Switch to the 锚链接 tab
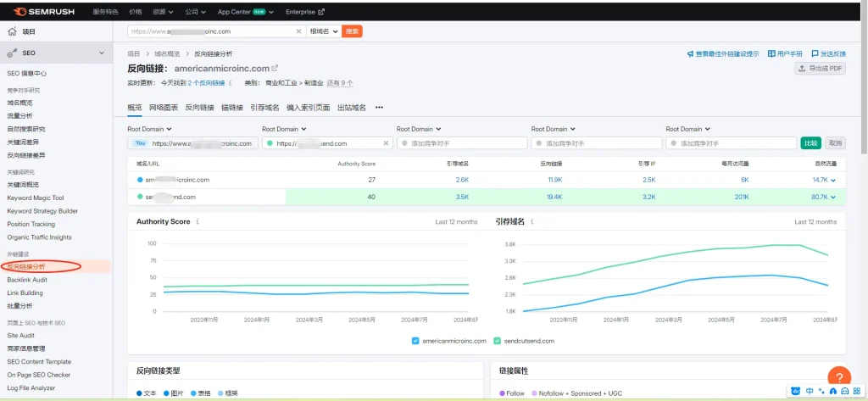This screenshot has width=868, height=401. (x=232, y=108)
